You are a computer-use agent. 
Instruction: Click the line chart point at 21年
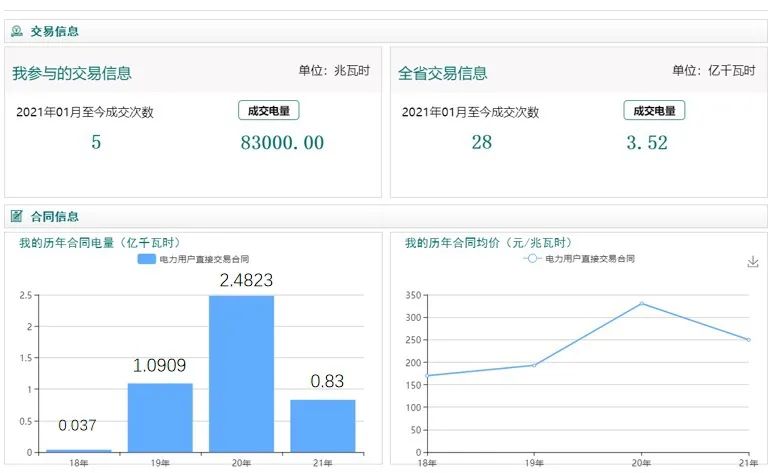point(749,340)
